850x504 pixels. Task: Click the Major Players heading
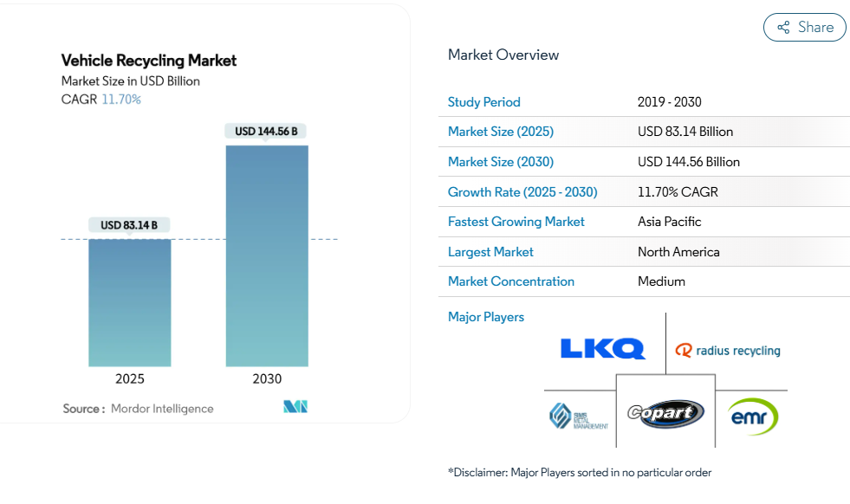tap(485, 317)
